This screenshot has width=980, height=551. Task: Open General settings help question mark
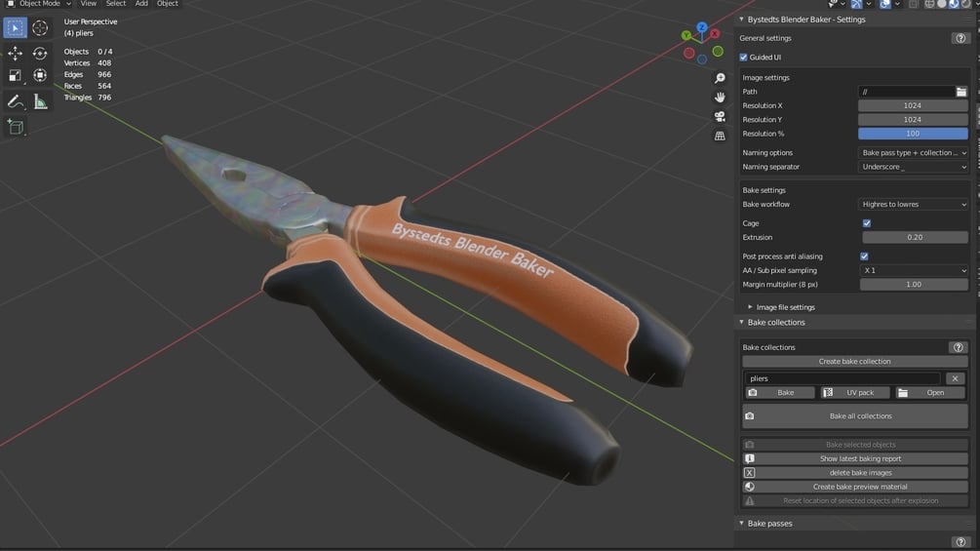pyautogui.click(x=960, y=38)
